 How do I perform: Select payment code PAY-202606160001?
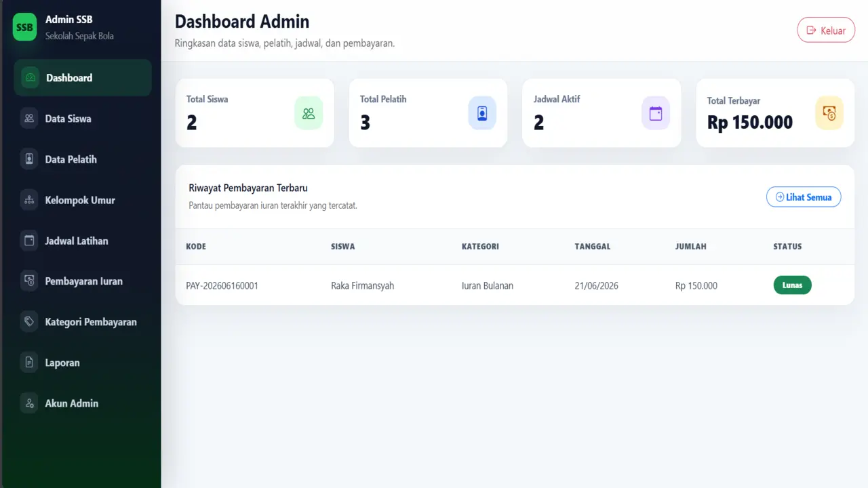(222, 286)
